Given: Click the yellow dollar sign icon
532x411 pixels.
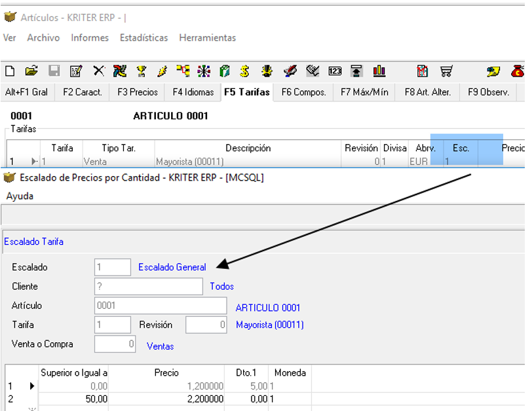Looking at the screenshot, I should click(x=244, y=71).
